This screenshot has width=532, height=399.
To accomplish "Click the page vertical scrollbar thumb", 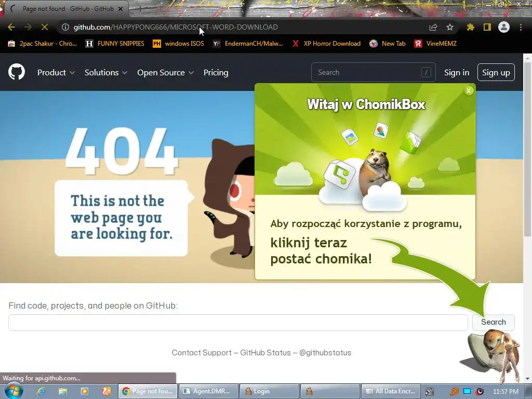I will [527, 149].
